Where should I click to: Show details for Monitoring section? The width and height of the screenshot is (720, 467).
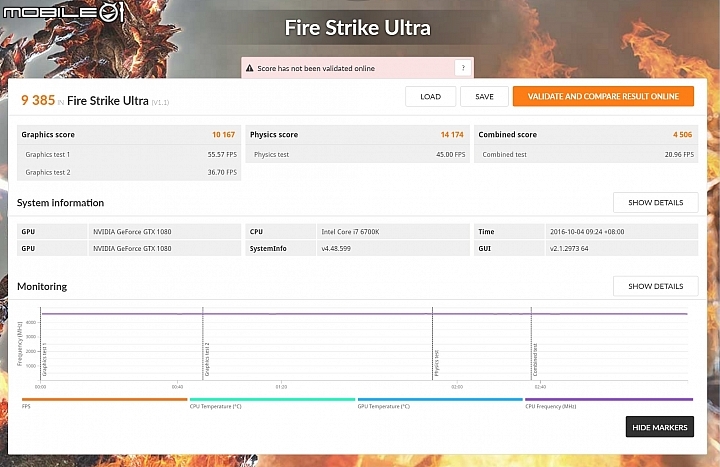655,286
